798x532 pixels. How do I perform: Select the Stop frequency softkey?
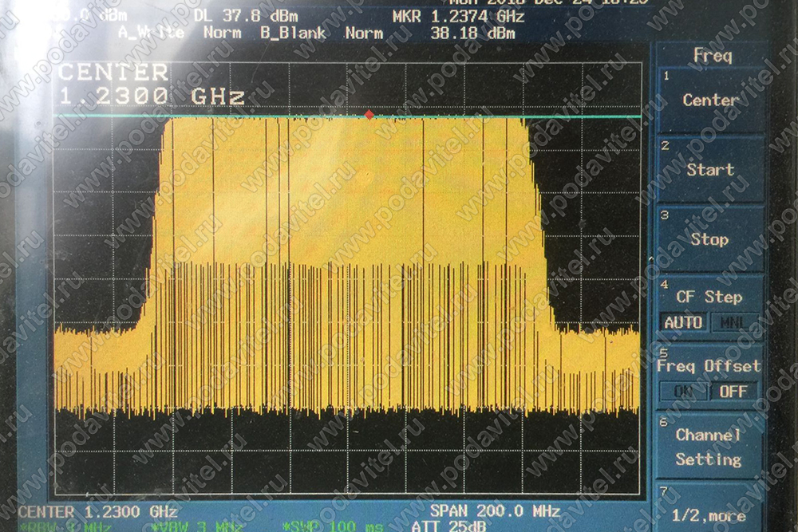pyautogui.click(x=711, y=239)
